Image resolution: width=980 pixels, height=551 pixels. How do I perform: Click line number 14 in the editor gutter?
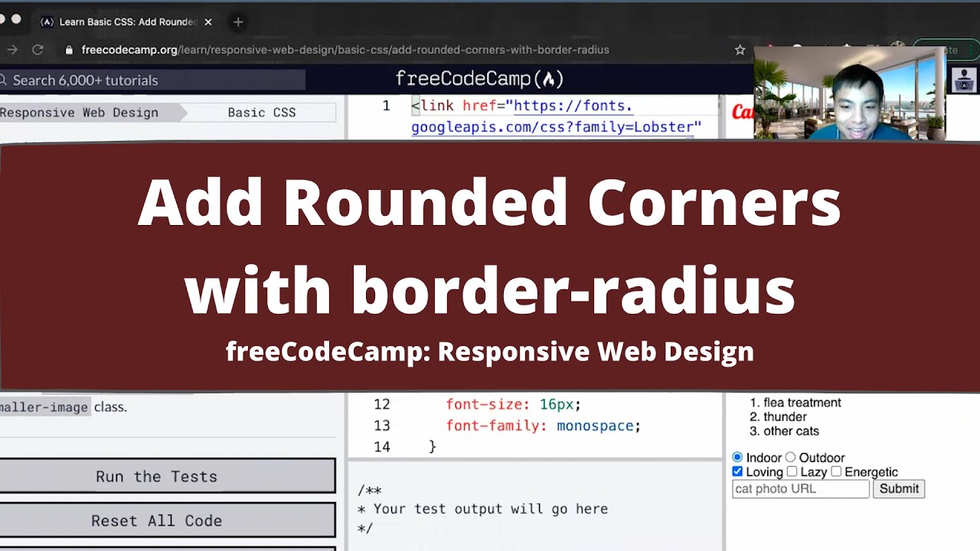point(381,447)
